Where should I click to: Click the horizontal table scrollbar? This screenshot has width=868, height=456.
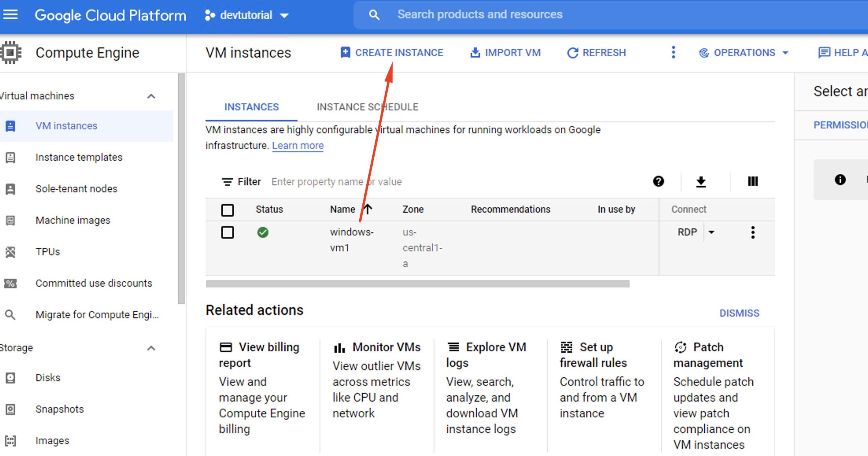click(417, 284)
